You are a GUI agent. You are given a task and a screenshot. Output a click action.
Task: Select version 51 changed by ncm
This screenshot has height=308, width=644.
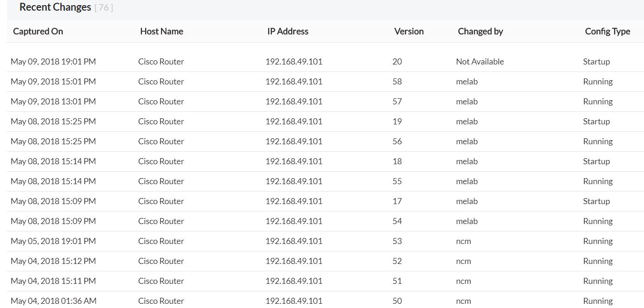[397, 281]
